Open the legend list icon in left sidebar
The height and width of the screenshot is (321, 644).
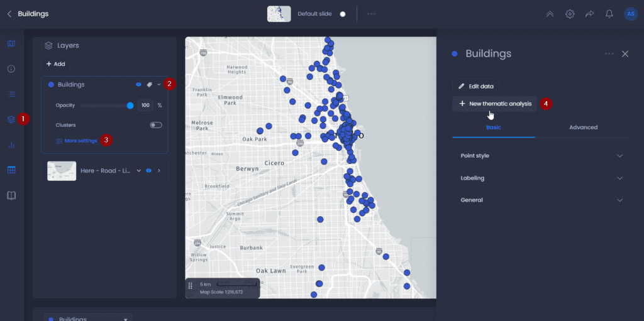click(x=11, y=94)
